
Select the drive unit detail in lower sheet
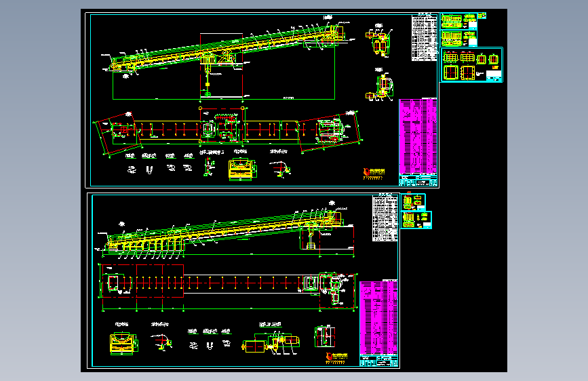[x=271, y=343]
